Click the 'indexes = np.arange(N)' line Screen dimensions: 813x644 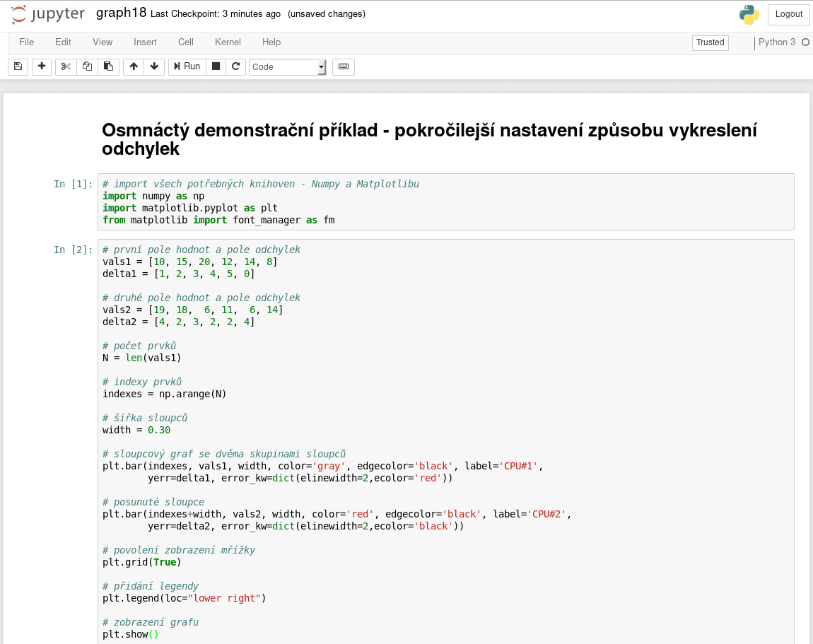click(164, 394)
